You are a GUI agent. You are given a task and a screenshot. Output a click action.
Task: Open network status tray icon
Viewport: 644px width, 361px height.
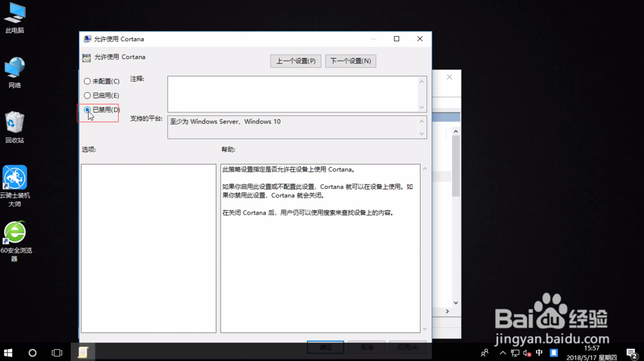[x=515, y=353]
